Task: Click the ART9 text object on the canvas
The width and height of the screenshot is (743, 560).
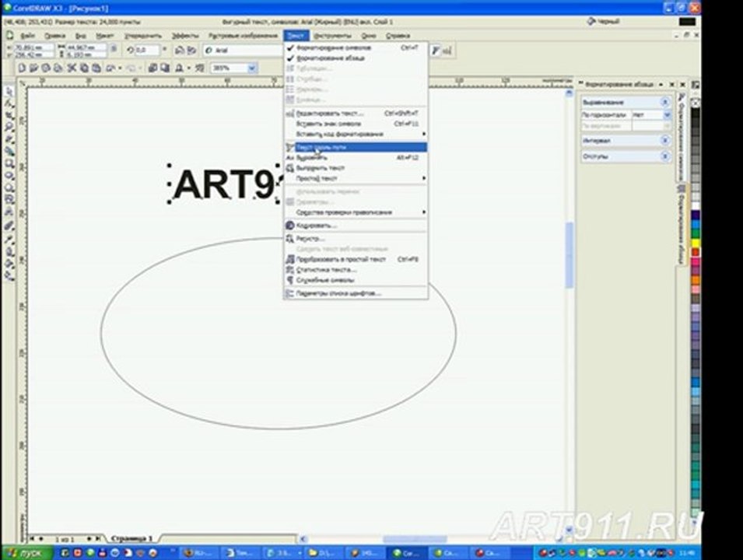Action: click(223, 184)
